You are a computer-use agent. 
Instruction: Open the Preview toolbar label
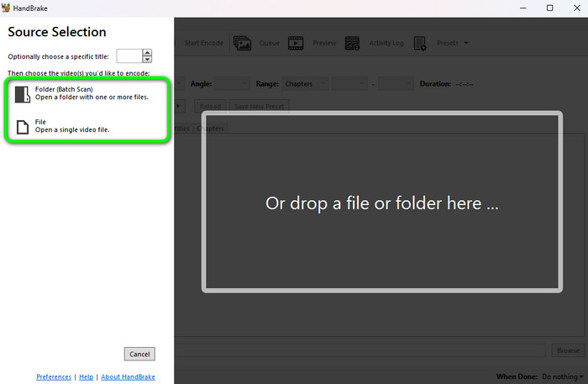[324, 43]
